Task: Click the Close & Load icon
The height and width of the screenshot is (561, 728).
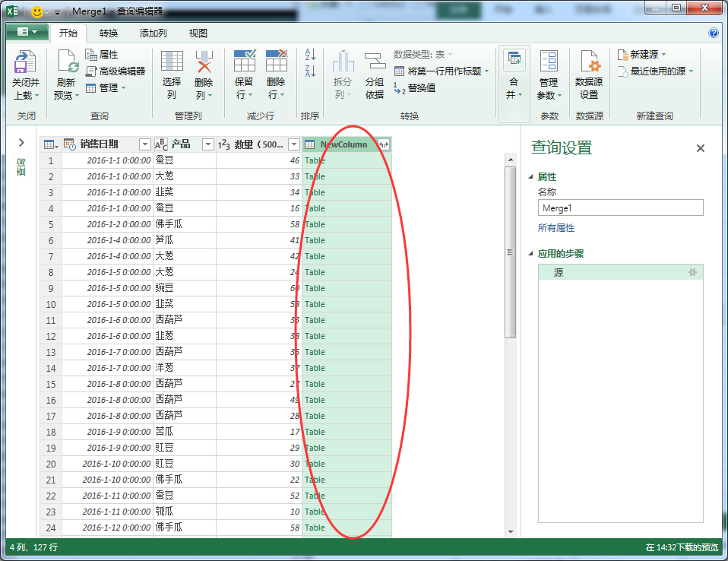Action: [x=25, y=62]
